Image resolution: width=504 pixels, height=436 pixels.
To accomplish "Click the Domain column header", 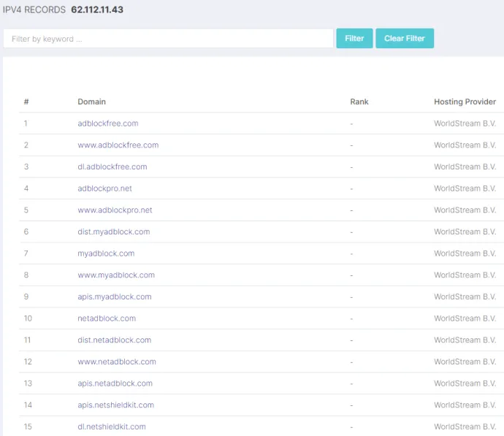I will pyautogui.click(x=91, y=102).
